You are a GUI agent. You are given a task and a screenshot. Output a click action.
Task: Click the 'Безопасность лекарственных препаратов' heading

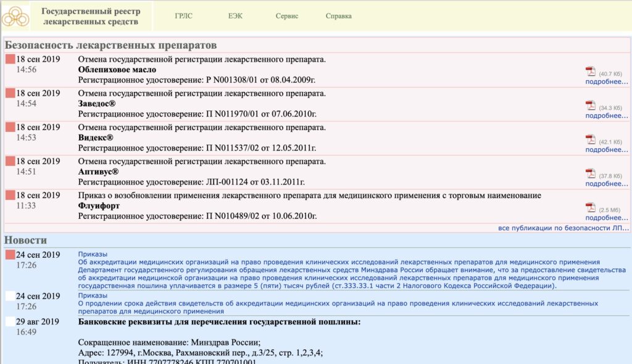click(x=111, y=45)
